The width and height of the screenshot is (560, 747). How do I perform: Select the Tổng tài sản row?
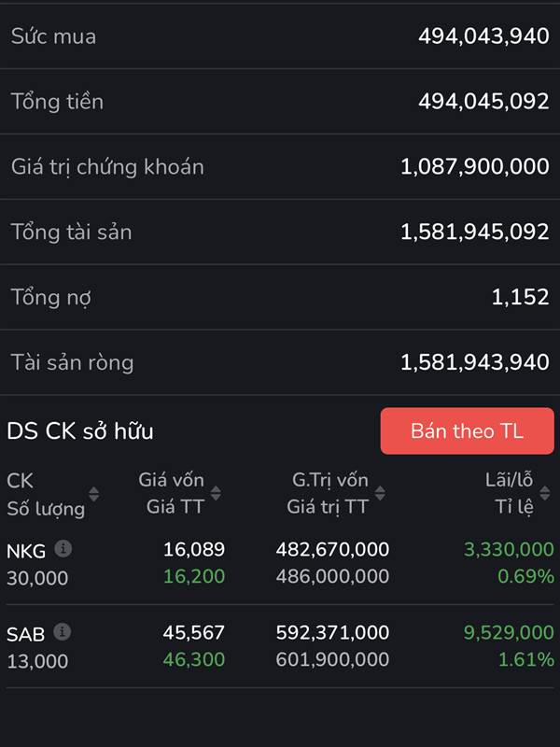pyautogui.click(x=280, y=232)
